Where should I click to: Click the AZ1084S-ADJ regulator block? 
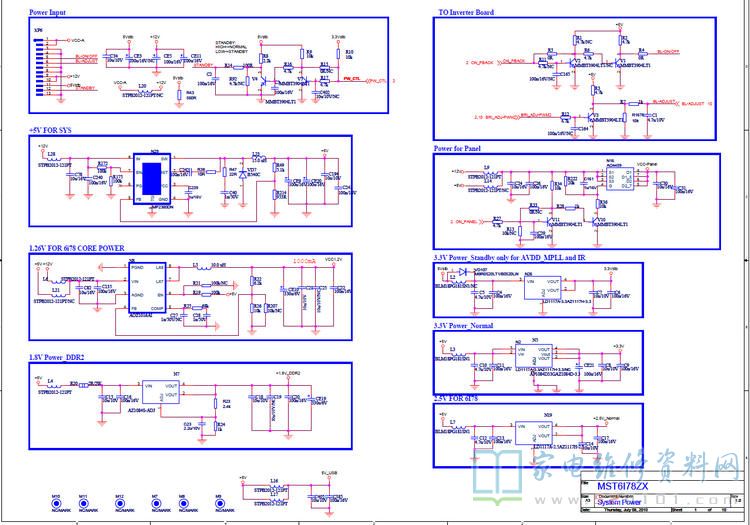pyautogui.click(x=161, y=393)
